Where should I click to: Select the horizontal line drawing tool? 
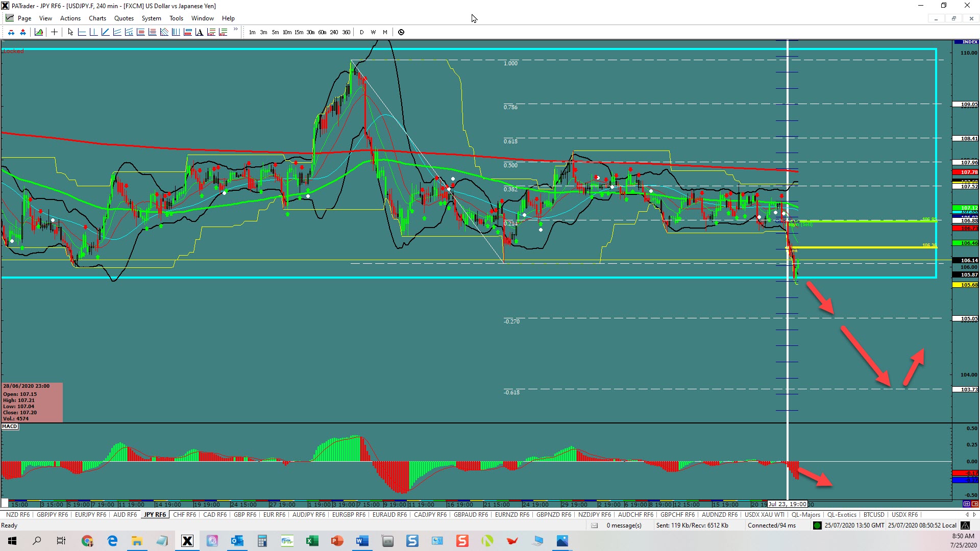pos(82,32)
